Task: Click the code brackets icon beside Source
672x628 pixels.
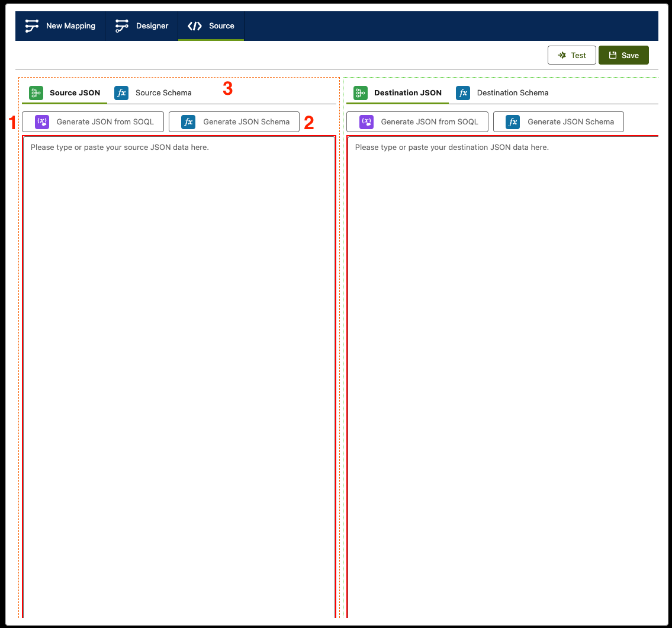Action: (x=194, y=26)
